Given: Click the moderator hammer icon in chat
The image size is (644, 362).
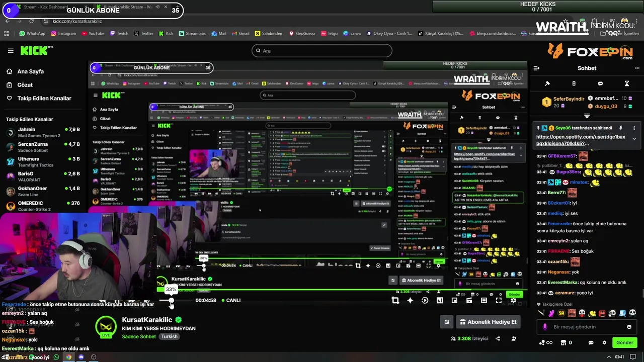Looking at the screenshot, I should (x=547, y=83).
